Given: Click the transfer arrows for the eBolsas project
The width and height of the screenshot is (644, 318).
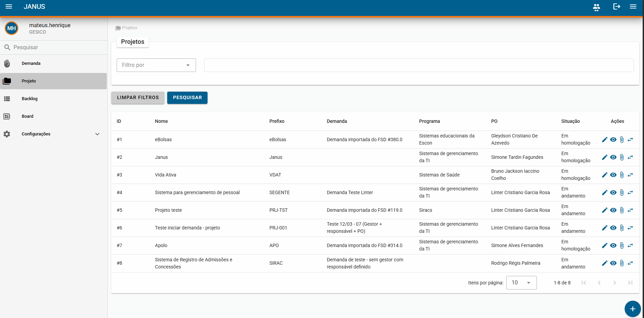Looking at the screenshot, I should point(630,139).
